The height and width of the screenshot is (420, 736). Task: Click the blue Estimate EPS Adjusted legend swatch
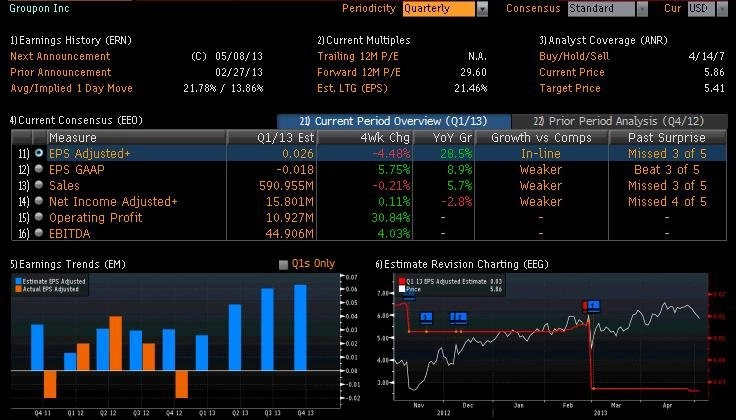click(19, 282)
